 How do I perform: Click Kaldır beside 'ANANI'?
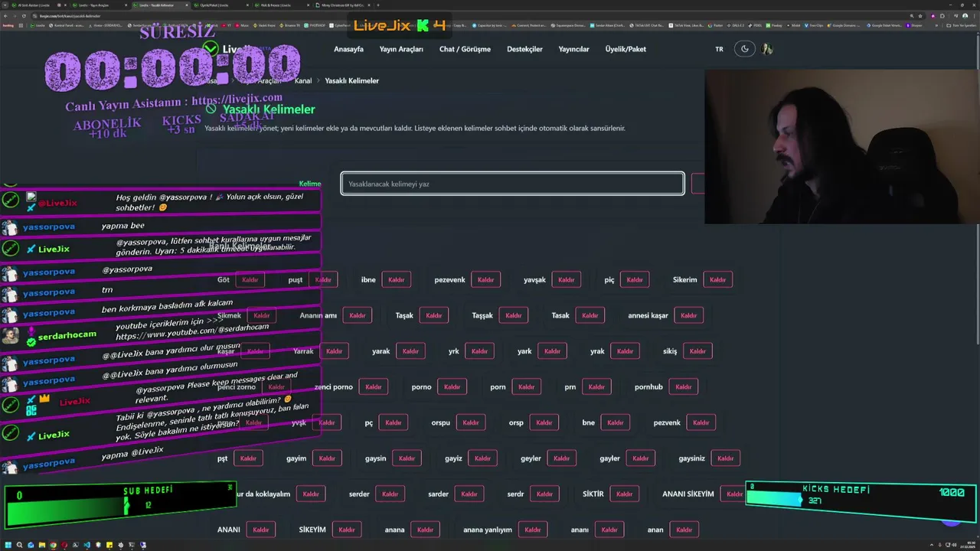coord(260,530)
